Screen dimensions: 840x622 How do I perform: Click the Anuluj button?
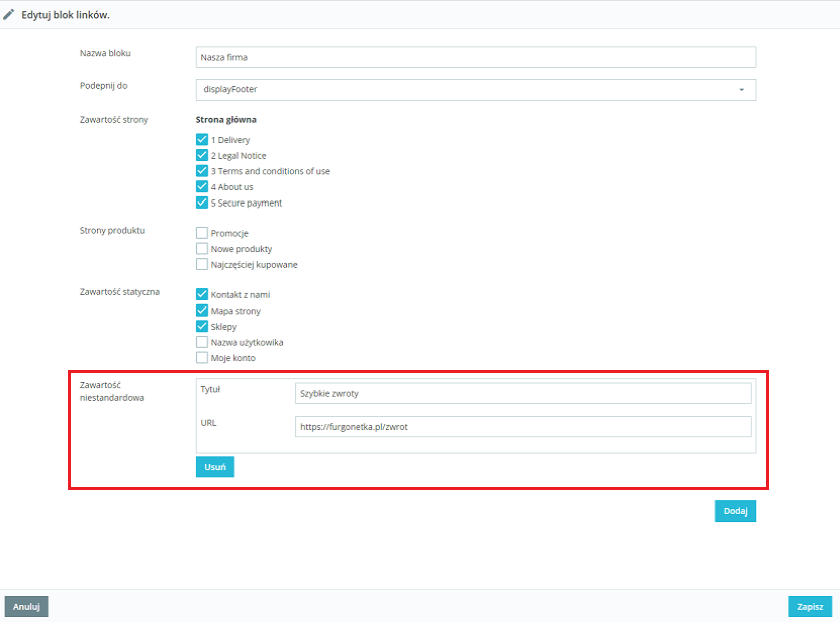26,606
